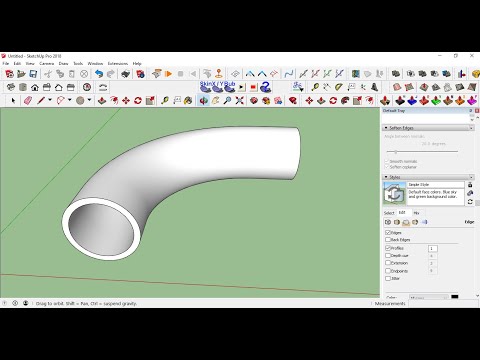Select the red four-arrow Move tool
Screen dimensions: 480x360
pyautogui.click(x=126, y=100)
